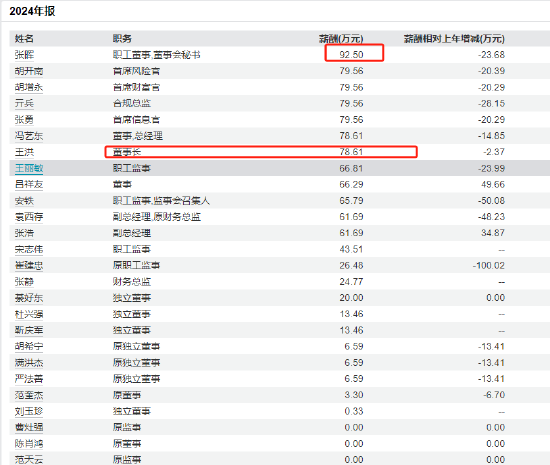Select the 首席信息官 position cell
Viewport: 550px width, 465px height.
(136, 120)
